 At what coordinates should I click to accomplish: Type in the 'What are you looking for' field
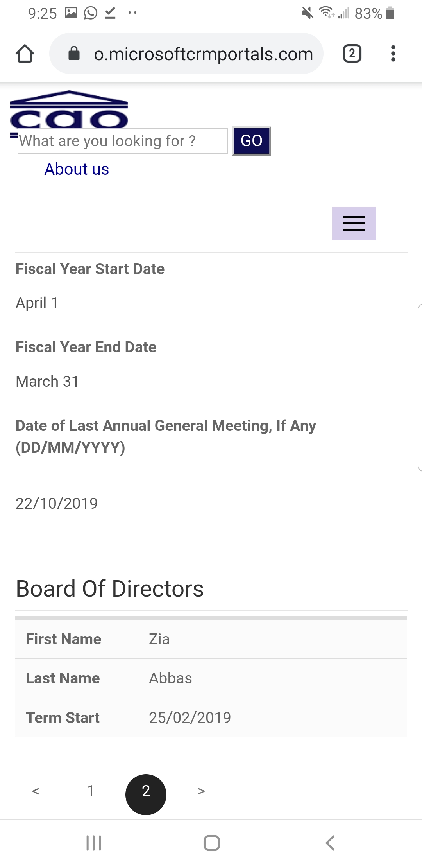[123, 141]
